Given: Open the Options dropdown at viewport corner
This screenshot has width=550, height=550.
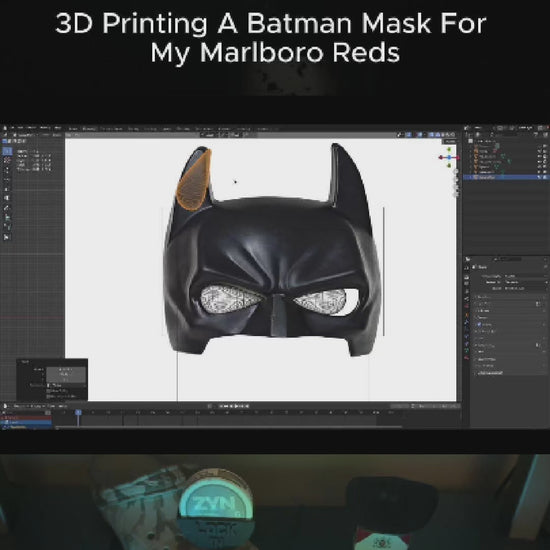Looking at the screenshot, I should (x=449, y=141).
